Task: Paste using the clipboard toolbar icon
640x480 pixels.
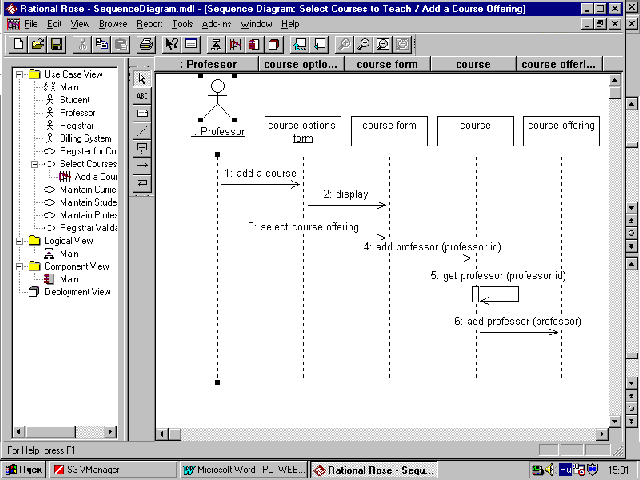Action: (x=121, y=44)
